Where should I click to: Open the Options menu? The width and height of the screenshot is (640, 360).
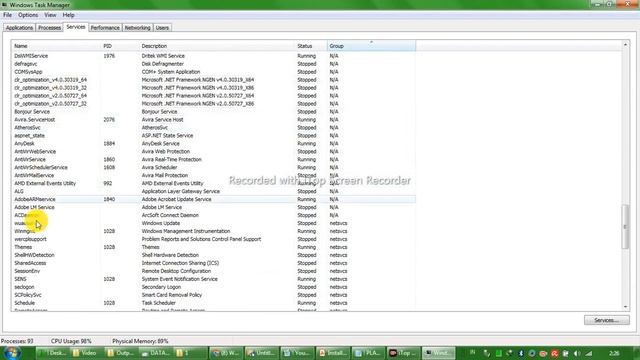(x=28, y=15)
